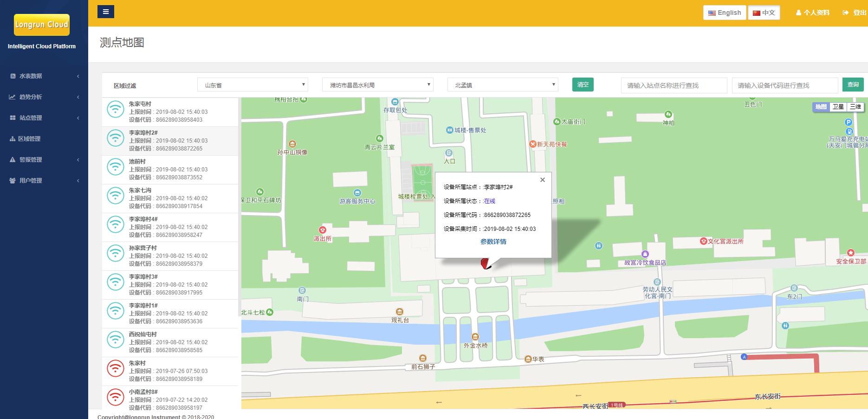Viewport: 868px width, 419px height.
Task: Open the 北孟镇 town dropdown
Action: [x=503, y=85]
